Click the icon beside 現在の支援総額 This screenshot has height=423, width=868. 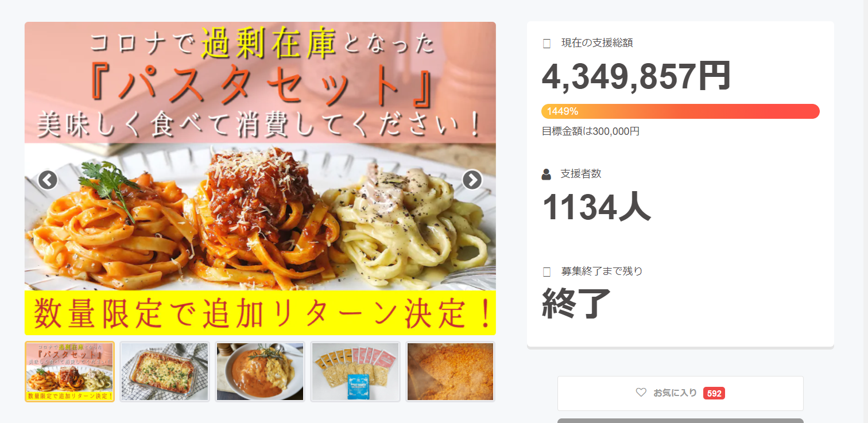pyautogui.click(x=547, y=43)
